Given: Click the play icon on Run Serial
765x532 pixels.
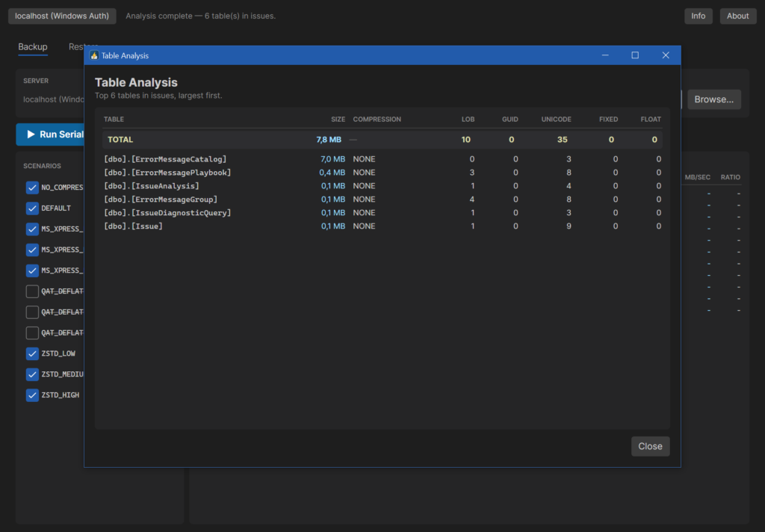Looking at the screenshot, I should [x=31, y=134].
